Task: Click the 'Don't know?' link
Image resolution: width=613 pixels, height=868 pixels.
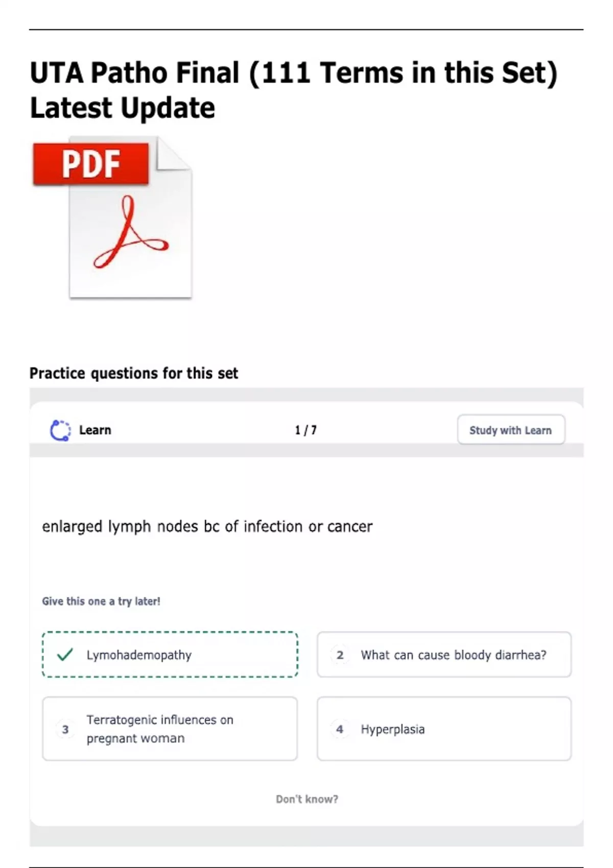Action: (x=307, y=799)
